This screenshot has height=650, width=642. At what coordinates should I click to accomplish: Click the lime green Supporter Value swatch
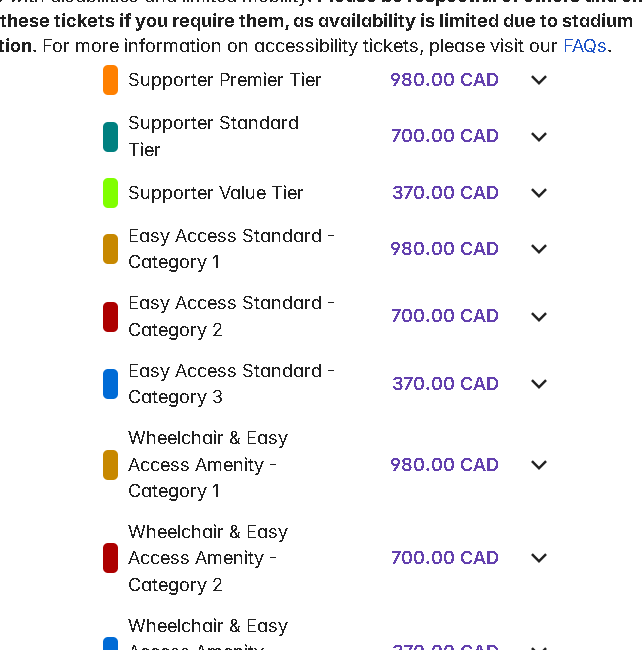tap(110, 193)
